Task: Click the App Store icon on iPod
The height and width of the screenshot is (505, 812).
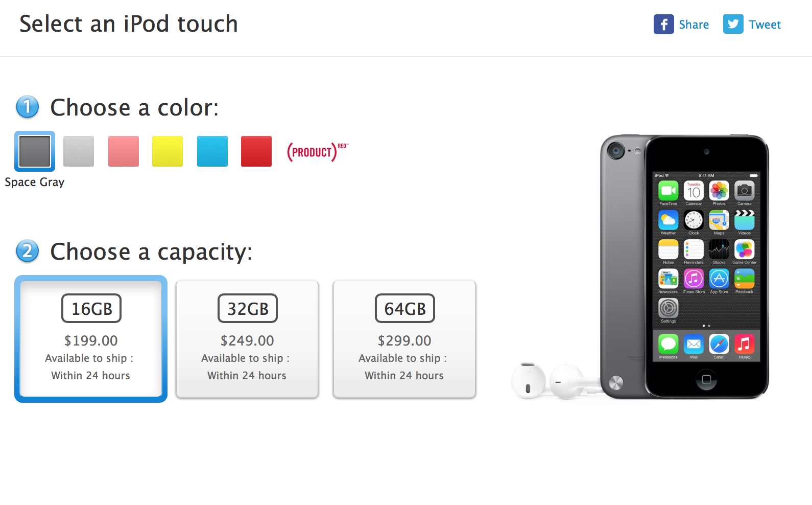Action: [x=719, y=279]
